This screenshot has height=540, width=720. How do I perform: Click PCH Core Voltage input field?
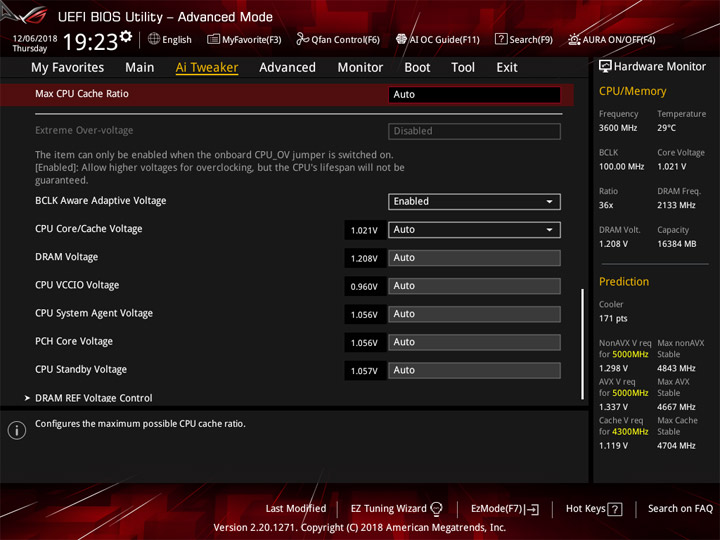474,342
